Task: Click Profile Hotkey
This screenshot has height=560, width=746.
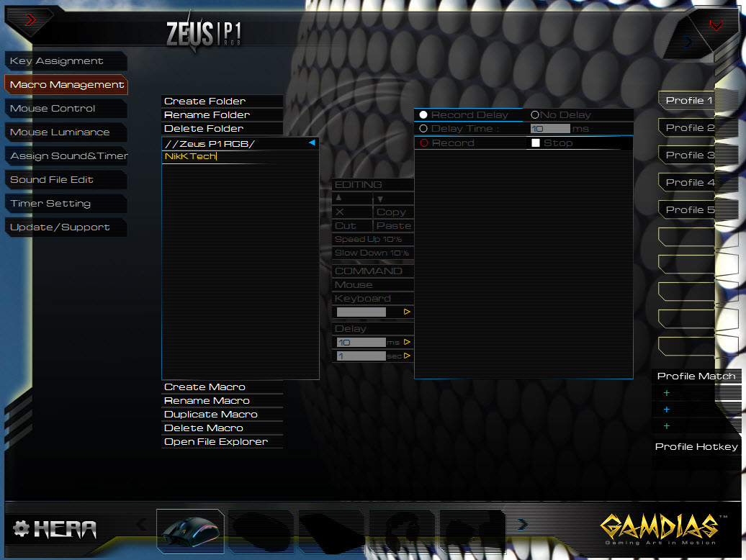Action: 696,446
